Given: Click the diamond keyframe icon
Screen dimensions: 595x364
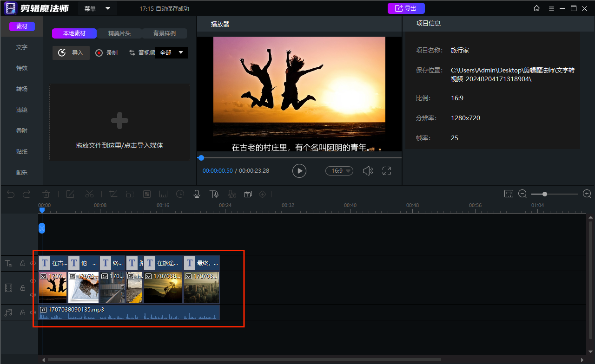Looking at the screenshot, I should click(262, 194).
